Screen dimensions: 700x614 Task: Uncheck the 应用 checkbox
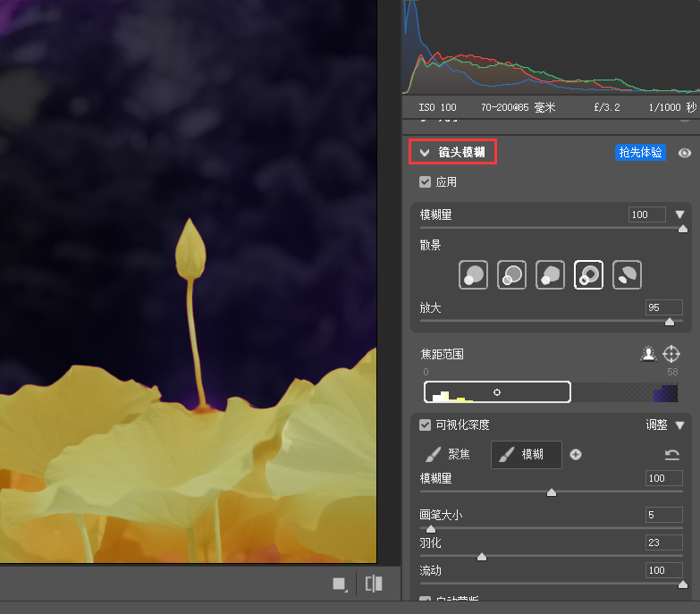425,182
